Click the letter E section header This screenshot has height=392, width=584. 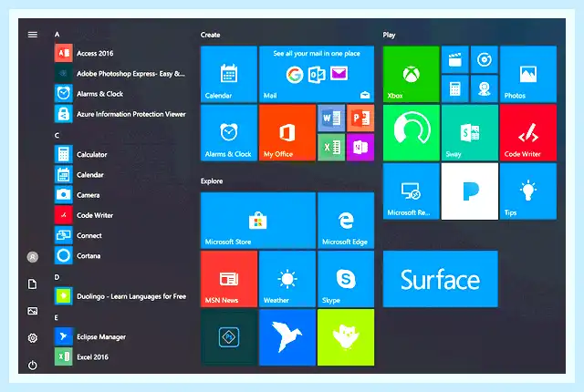[x=57, y=317]
